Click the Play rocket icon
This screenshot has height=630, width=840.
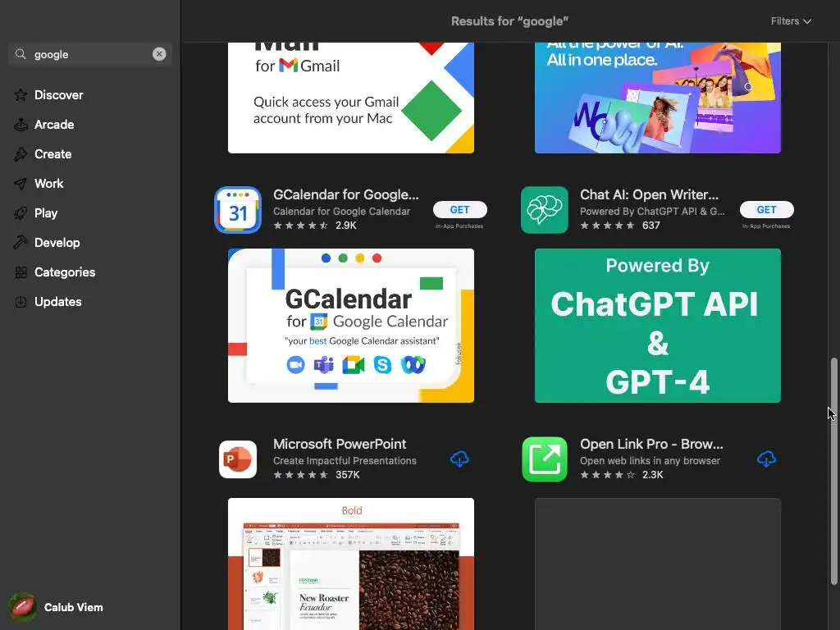point(21,213)
